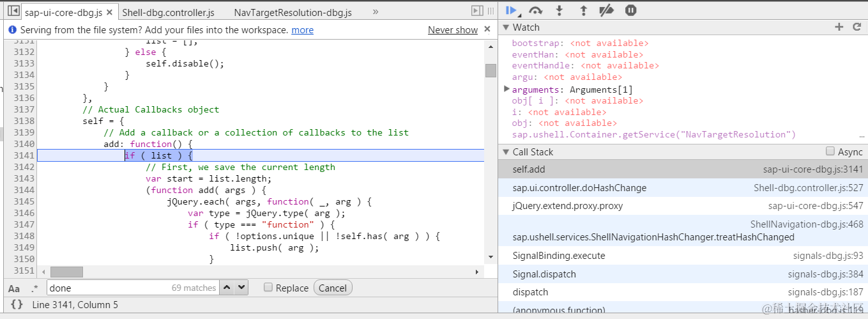Click the 'obj[ i ]' watch expression
This screenshot has height=319, width=868.
577,100
